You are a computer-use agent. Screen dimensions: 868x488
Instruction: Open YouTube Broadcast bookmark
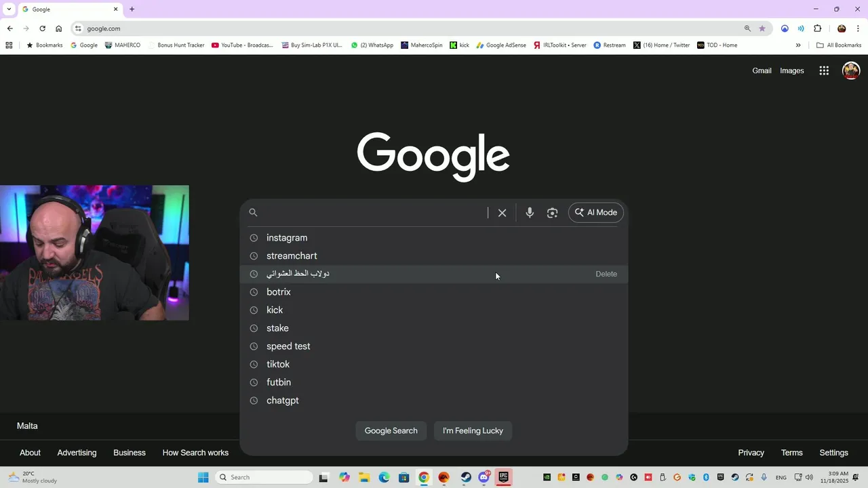pos(242,45)
